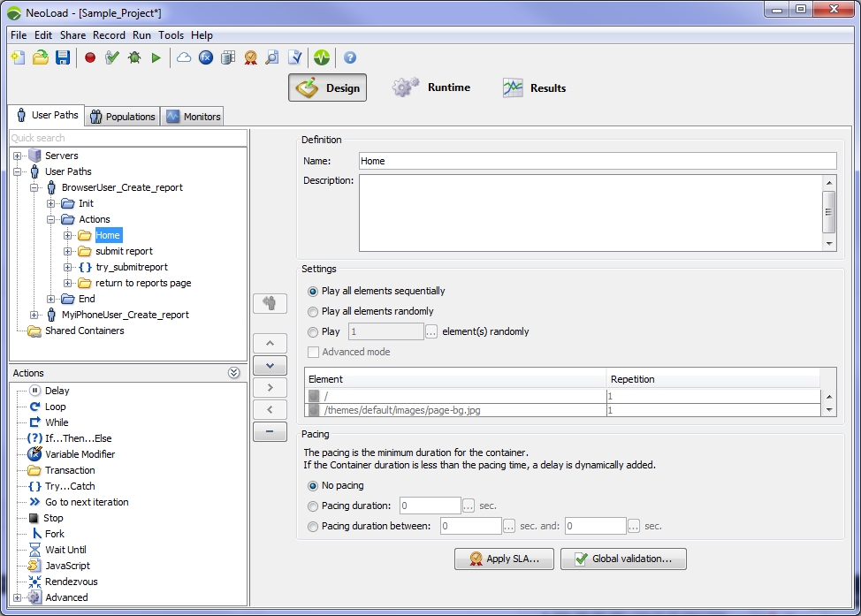
Task: Switch to the Populations tab
Action: click(x=122, y=117)
